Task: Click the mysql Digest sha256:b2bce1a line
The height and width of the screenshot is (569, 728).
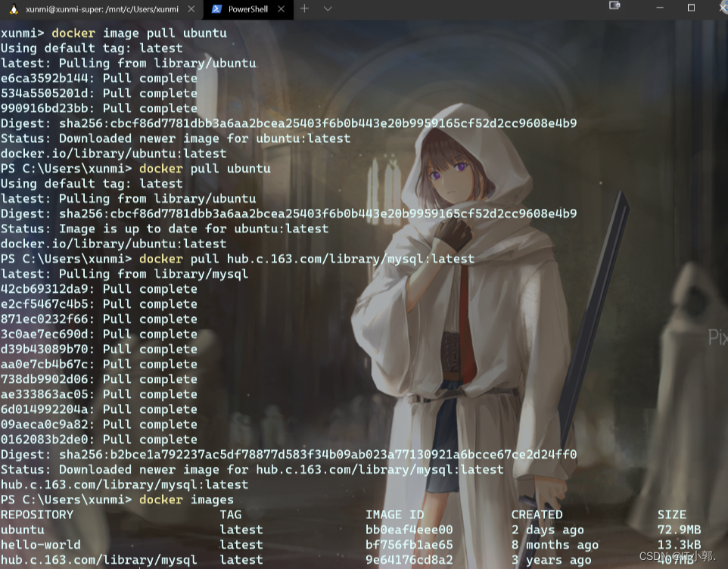Action: coord(289,454)
